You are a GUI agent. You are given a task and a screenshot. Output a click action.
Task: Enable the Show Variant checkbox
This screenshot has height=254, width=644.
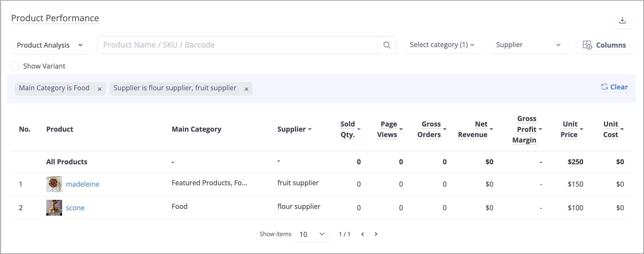[15, 66]
